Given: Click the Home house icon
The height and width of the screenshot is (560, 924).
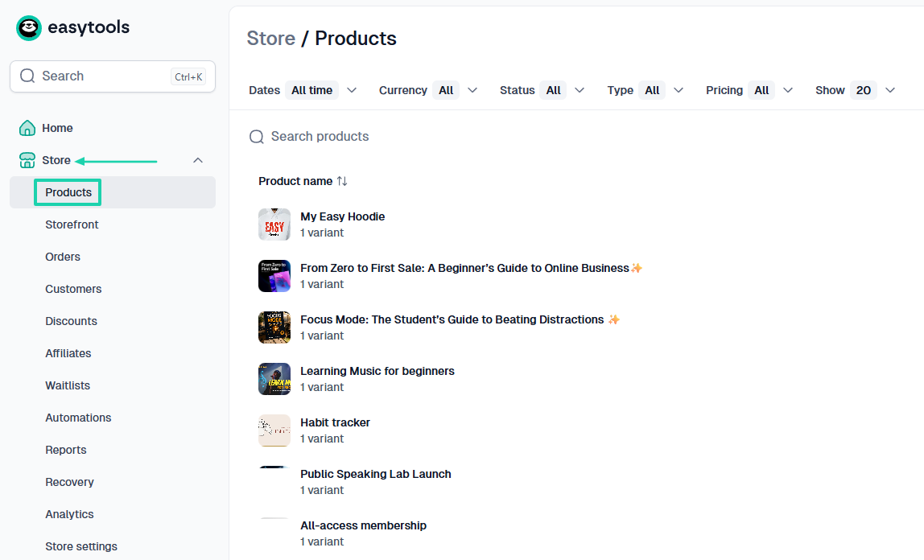Looking at the screenshot, I should 27,128.
